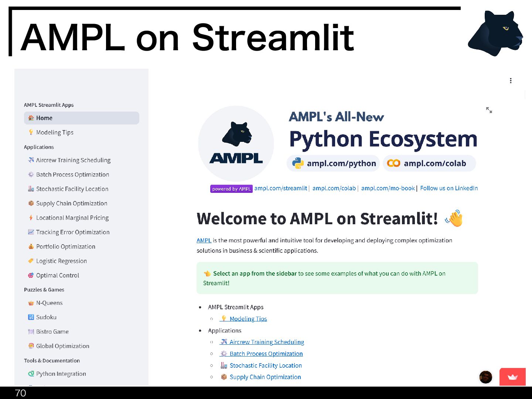Click the AMPL link in intro paragraph
This screenshot has height=399, width=532.
[204, 240]
